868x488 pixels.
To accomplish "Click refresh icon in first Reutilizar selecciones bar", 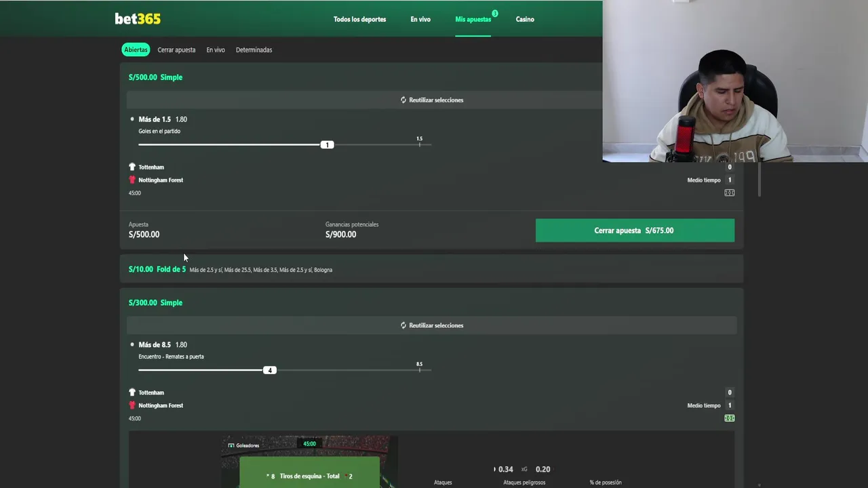I will click(403, 100).
